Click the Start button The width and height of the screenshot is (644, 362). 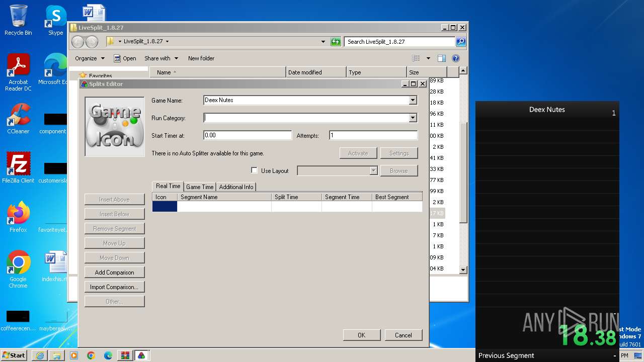14,355
